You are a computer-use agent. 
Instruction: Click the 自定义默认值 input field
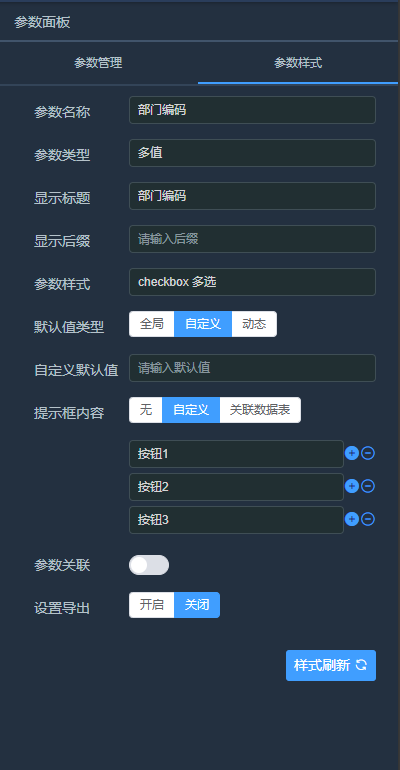point(252,368)
